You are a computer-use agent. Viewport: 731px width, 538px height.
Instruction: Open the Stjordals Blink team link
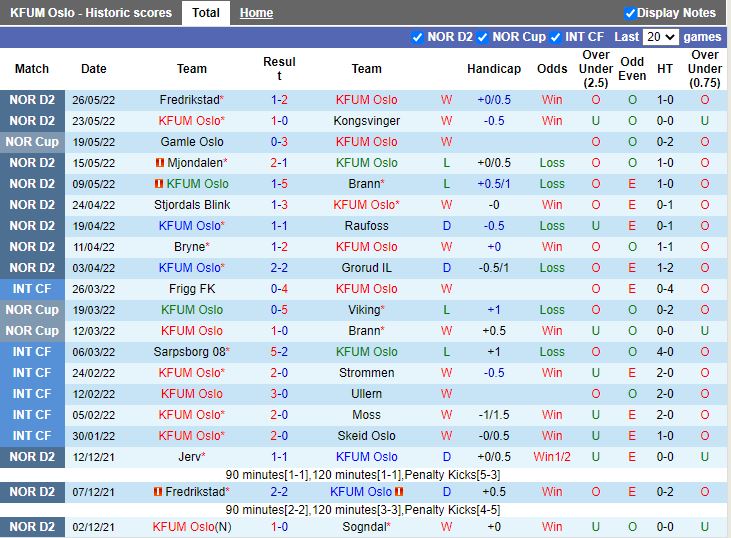192,205
